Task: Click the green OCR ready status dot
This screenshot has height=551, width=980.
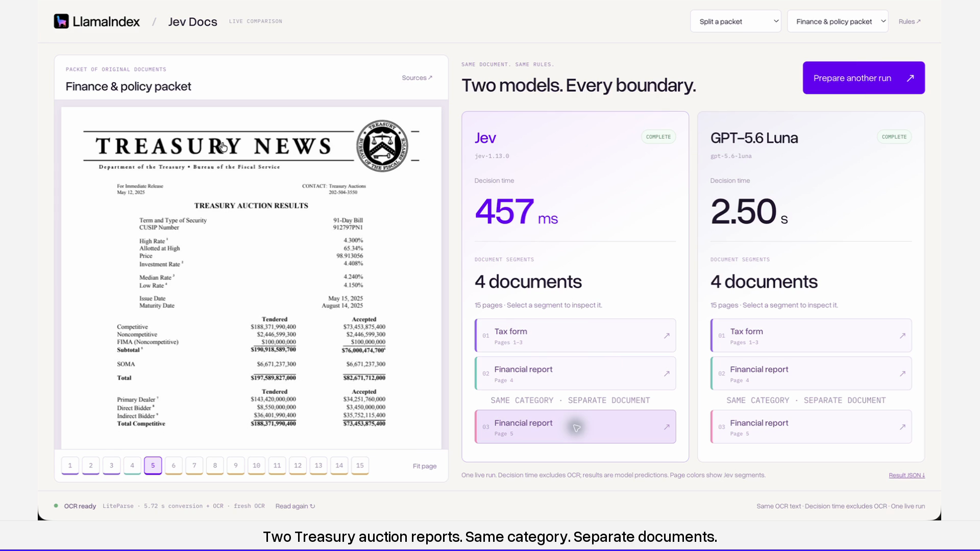Action: tap(56, 506)
